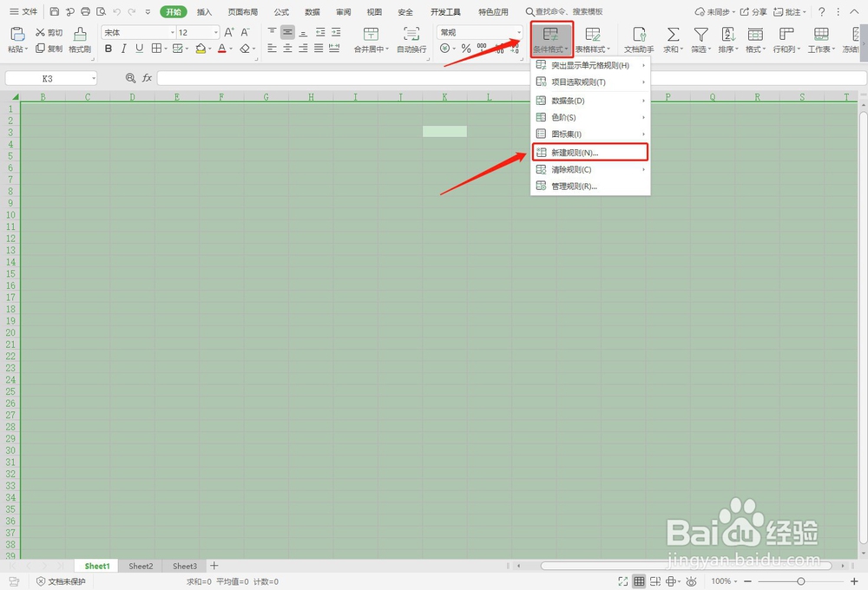Image resolution: width=868 pixels, height=590 pixels.
Task: Add new sheet with plus icon
Action: point(214,566)
